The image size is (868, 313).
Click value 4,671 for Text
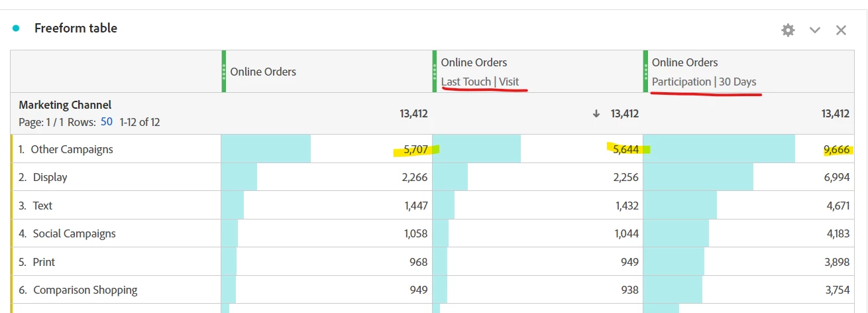[838, 206]
